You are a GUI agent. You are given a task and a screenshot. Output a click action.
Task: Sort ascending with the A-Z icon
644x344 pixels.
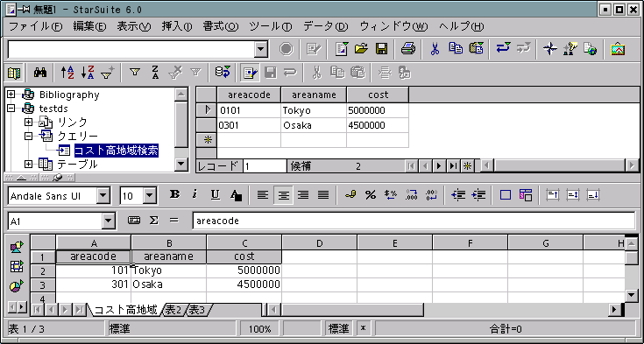point(67,73)
